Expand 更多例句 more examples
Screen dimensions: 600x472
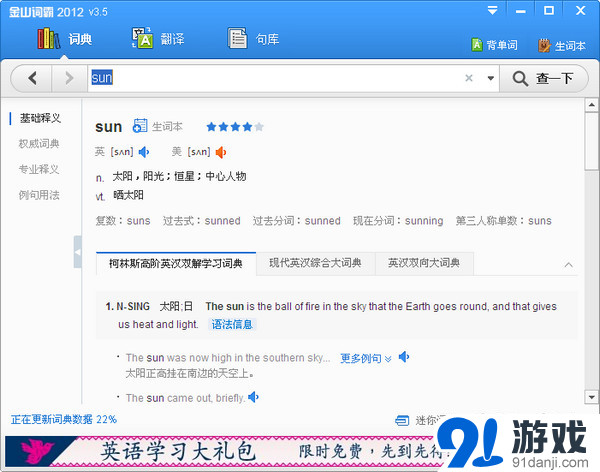pos(366,358)
